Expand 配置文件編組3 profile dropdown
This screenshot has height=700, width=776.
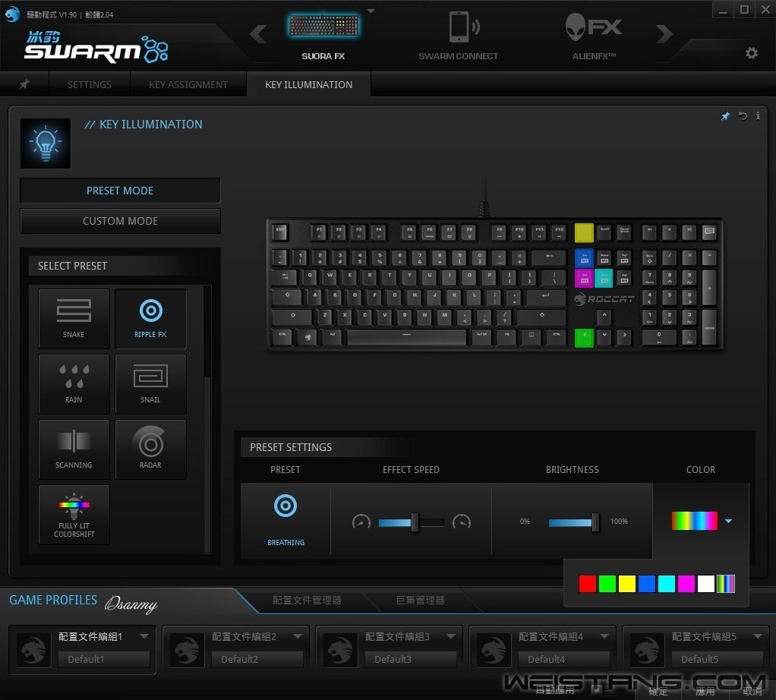[x=451, y=636]
